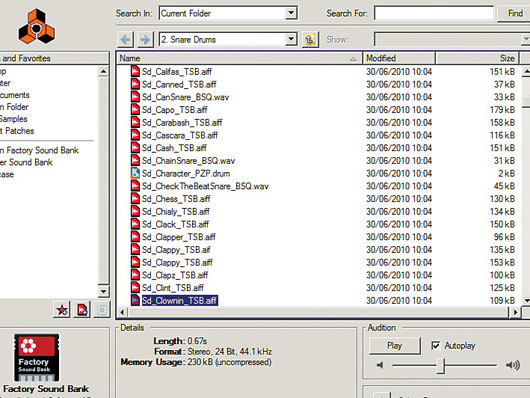This screenshot has height=398, width=530.
Task: Click the new favorite list icon
Action: pyautogui.click(x=82, y=309)
